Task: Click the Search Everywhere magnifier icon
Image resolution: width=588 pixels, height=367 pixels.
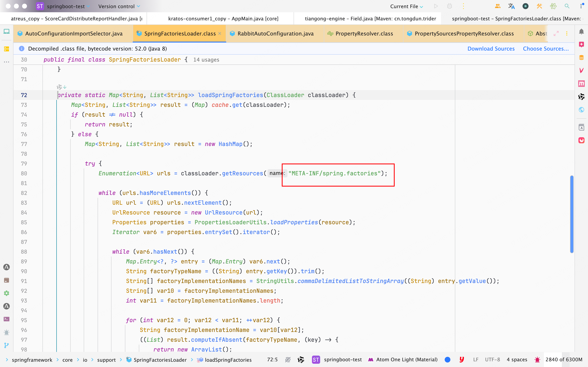Action: (x=567, y=6)
